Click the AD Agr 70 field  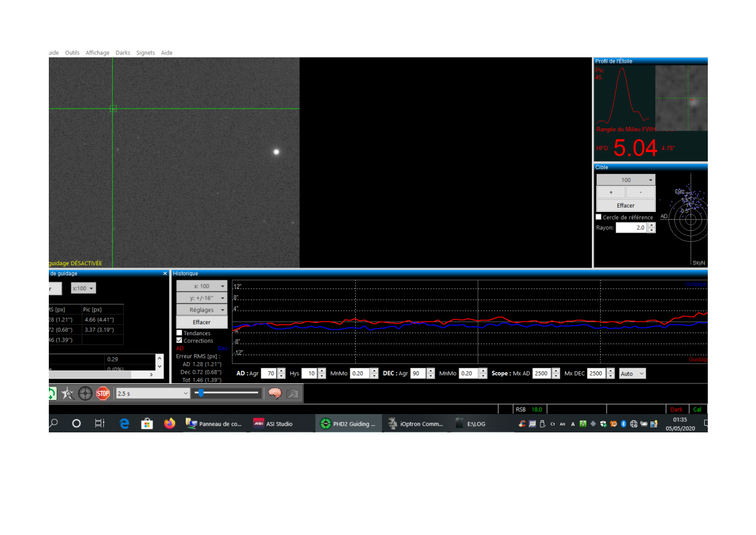[x=268, y=373]
